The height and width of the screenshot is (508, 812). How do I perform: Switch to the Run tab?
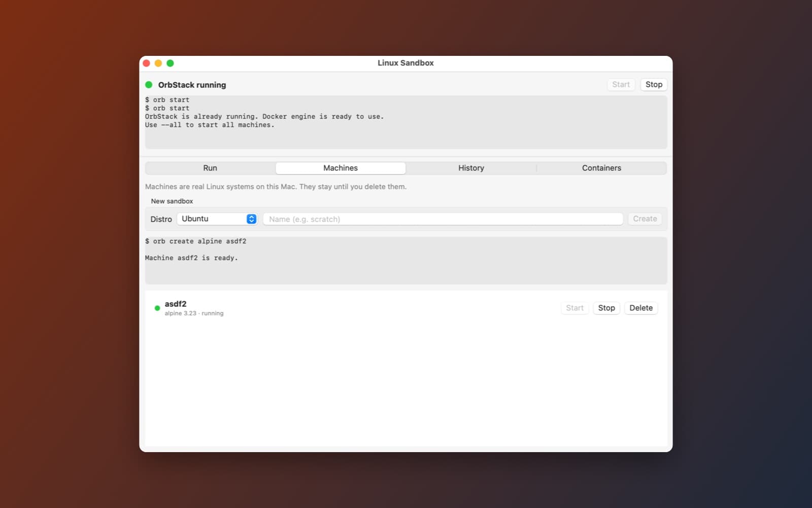pyautogui.click(x=210, y=168)
